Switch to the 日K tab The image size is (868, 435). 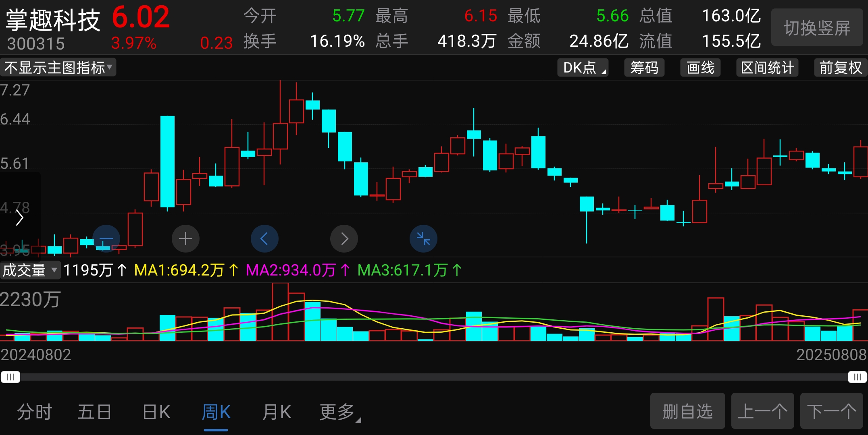point(156,412)
